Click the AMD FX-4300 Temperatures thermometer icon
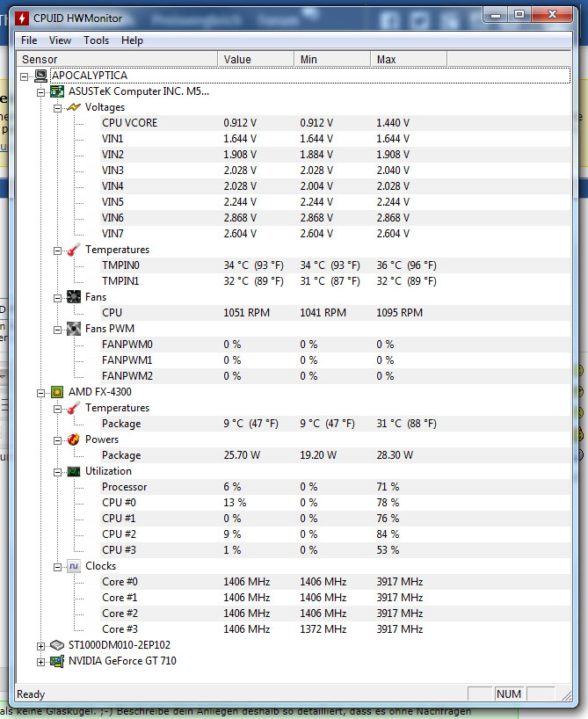The height and width of the screenshot is (719, 588). point(74,408)
